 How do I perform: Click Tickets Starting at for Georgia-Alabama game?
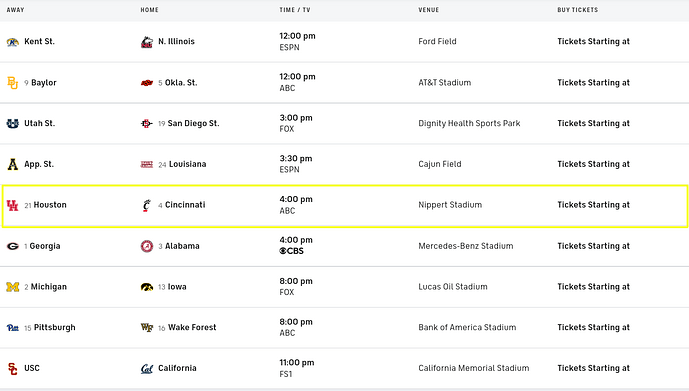click(x=593, y=246)
